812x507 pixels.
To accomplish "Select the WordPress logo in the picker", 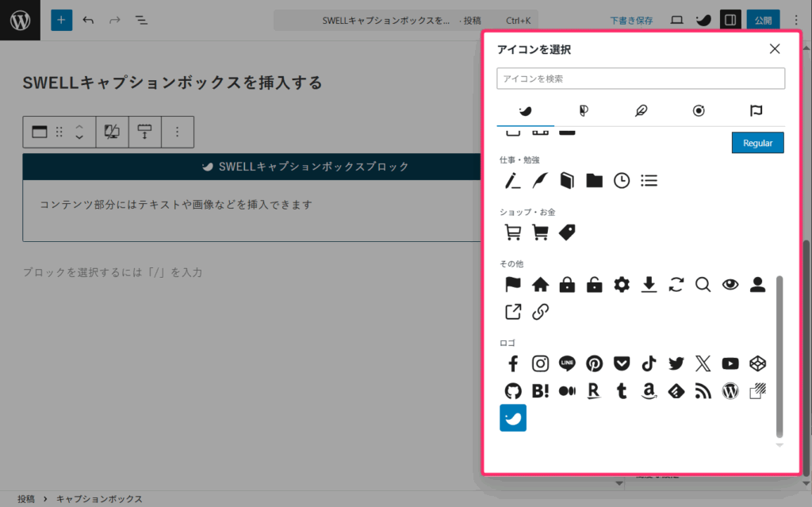I will coord(730,391).
